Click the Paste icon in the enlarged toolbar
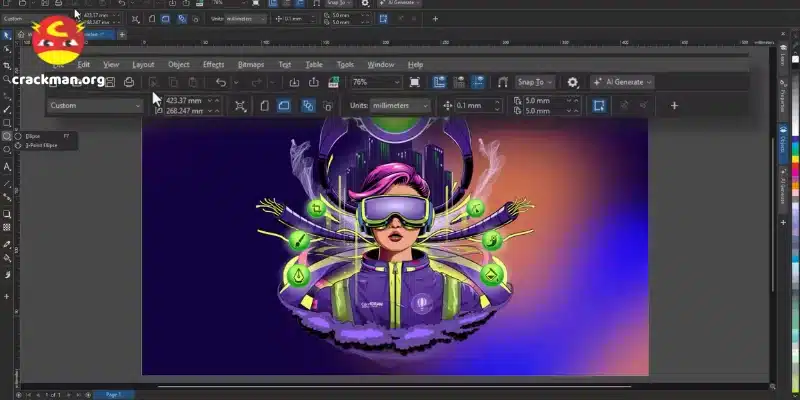The height and width of the screenshot is (400, 800). coord(193,82)
